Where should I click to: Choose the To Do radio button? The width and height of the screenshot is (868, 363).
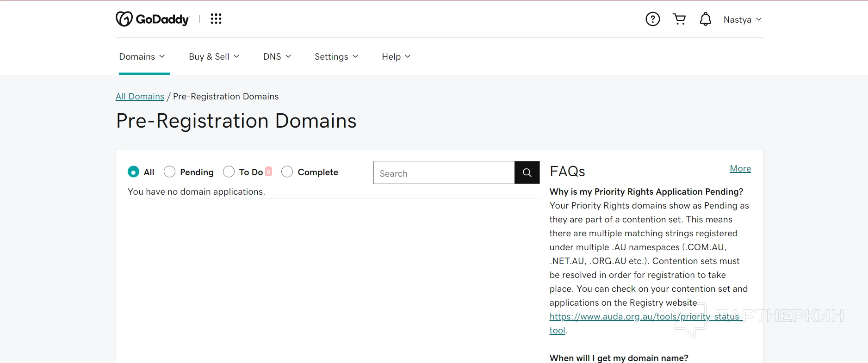pos(229,172)
